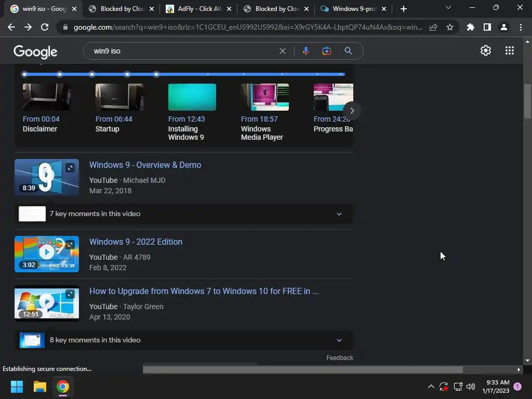The height and width of the screenshot is (399, 532).
Task: Go back to the previous page
Action: (11, 27)
